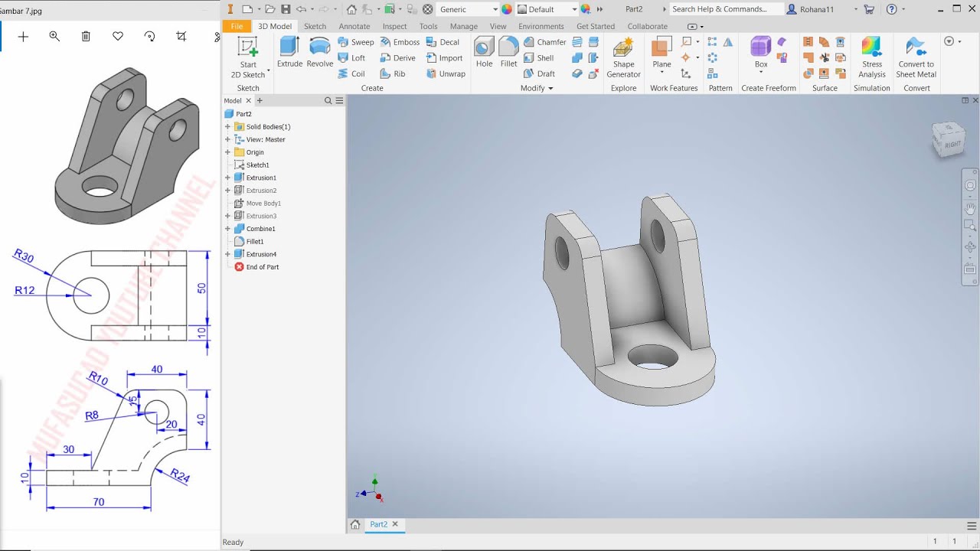980x551 pixels.
Task: Choose the Draft tool
Action: click(540, 73)
